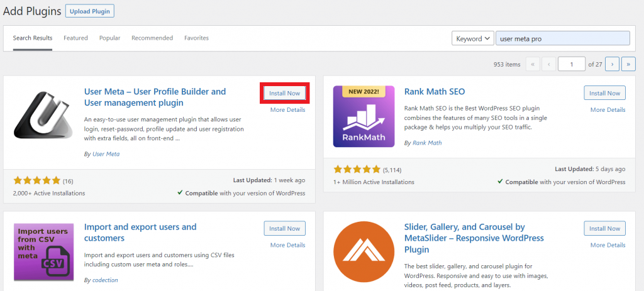Install Import and export users plugin

click(x=285, y=229)
